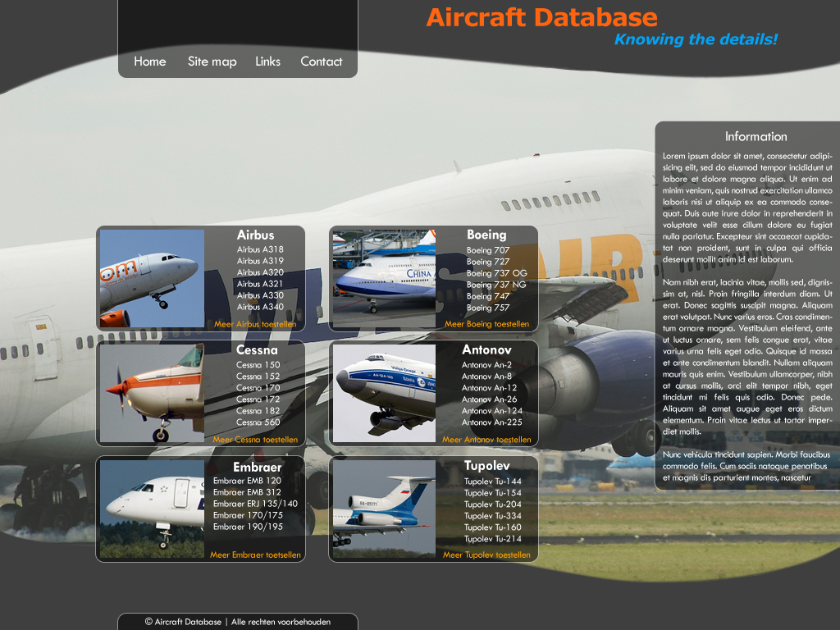
Task: Select Airbus A318 in the list
Action: pos(260,249)
